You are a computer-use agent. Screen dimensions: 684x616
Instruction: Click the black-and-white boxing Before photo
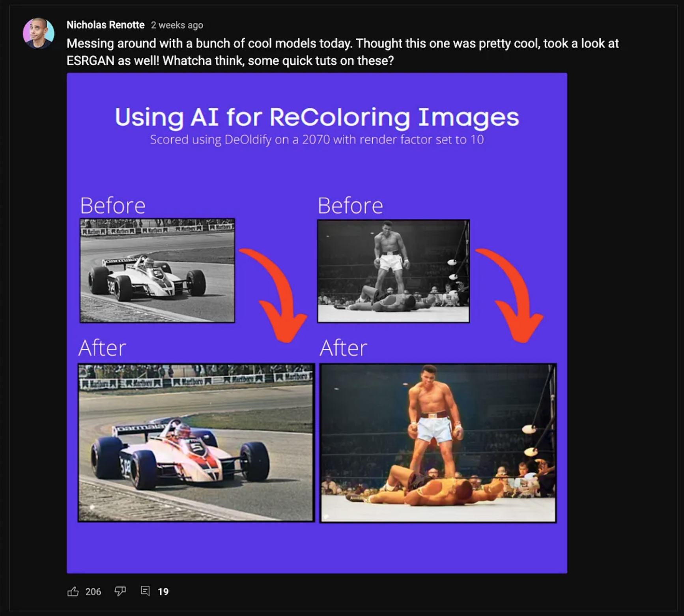click(x=393, y=271)
